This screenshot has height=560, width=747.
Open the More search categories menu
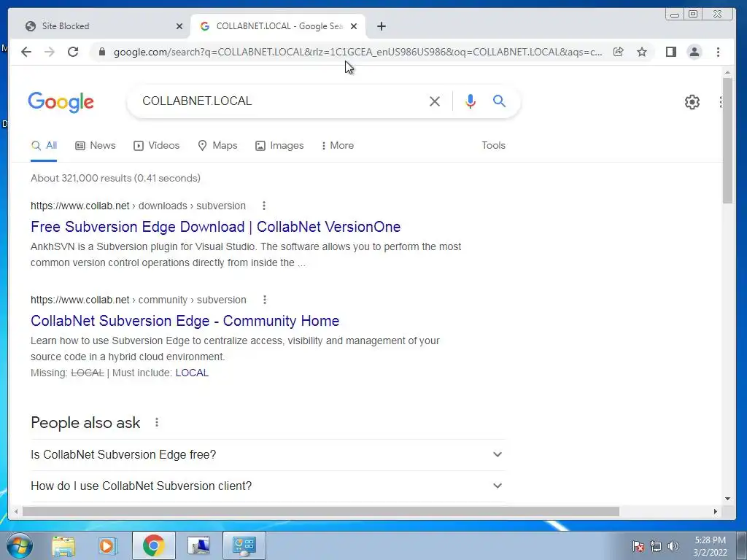click(x=337, y=146)
